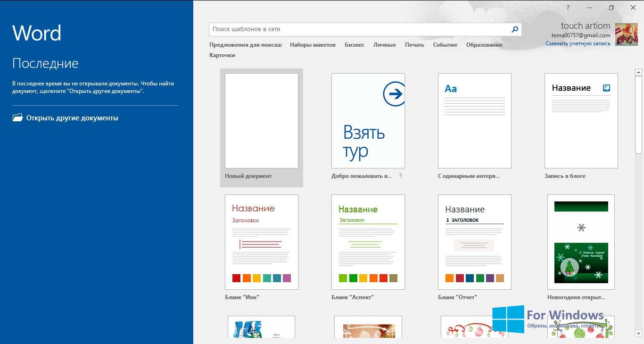
Task: Click the magnifier search icon
Action: pos(515,29)
